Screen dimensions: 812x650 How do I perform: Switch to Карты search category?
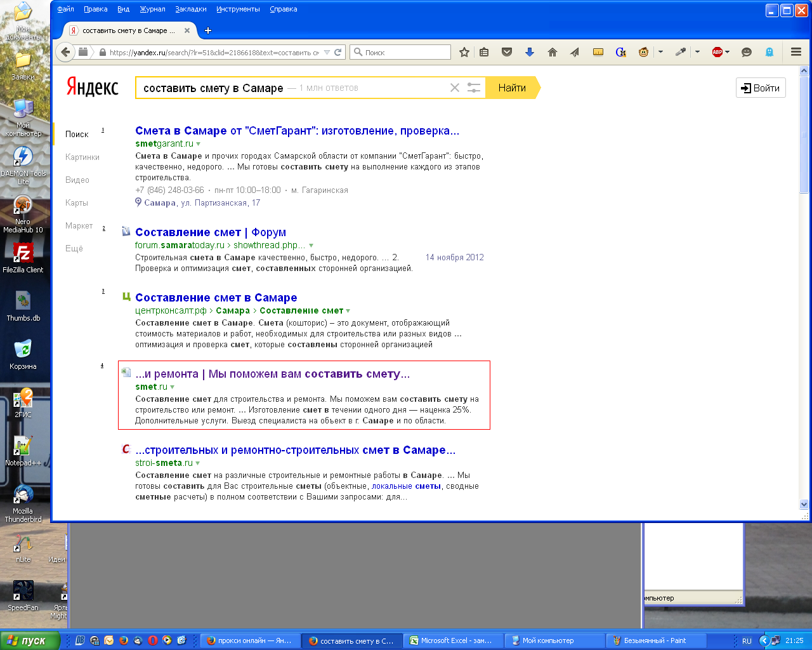pyautogui.click(x=77, y=202)
